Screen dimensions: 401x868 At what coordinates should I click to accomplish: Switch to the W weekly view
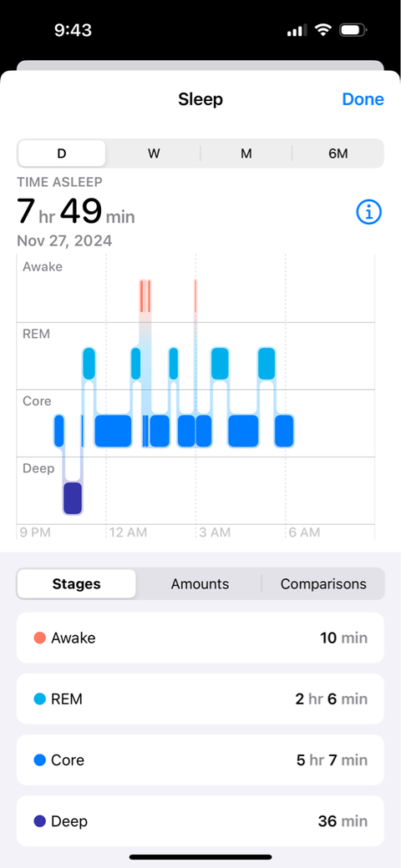(154, 154)
